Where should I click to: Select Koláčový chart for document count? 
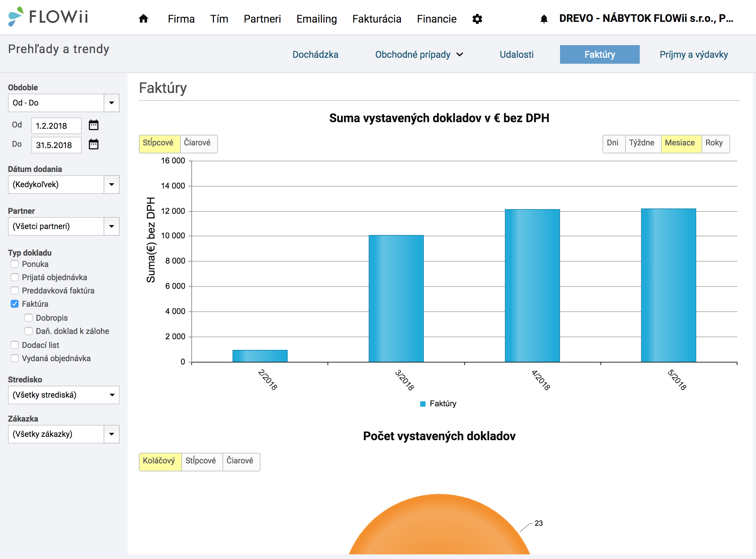(x=160, y=462)
